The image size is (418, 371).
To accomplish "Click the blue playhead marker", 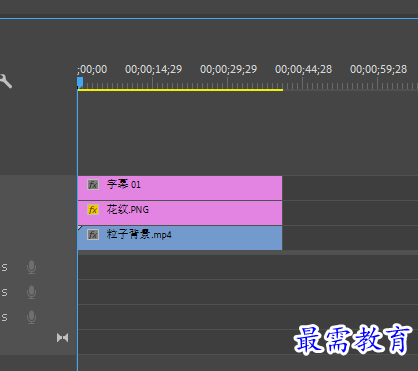I will tap(80, 83).
